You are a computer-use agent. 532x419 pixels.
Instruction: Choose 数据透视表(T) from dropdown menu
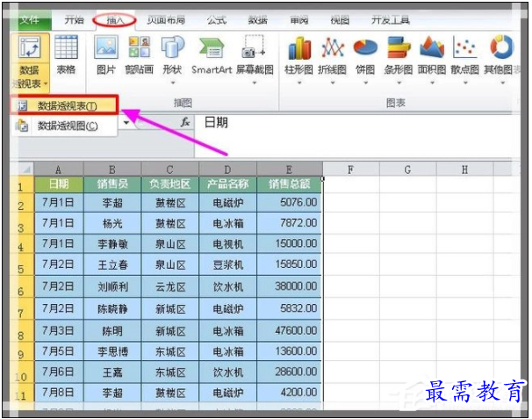point(64,106)
